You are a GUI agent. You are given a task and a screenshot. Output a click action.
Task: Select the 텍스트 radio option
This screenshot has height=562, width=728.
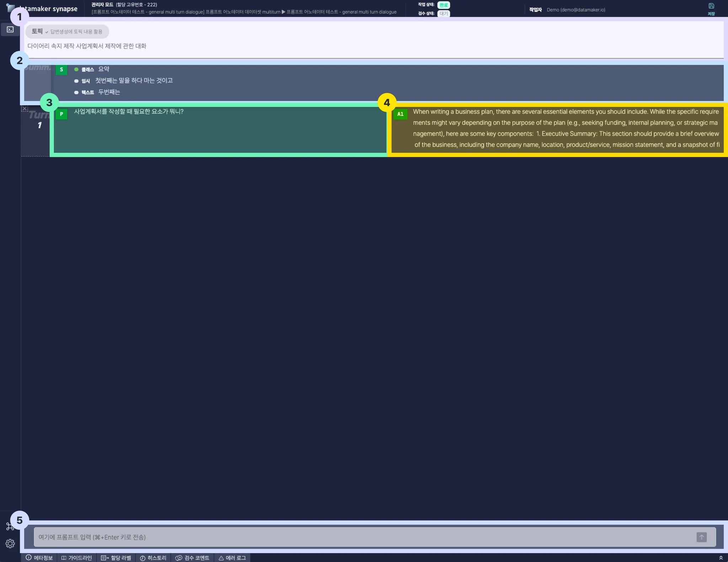click(x=76, y=92)
